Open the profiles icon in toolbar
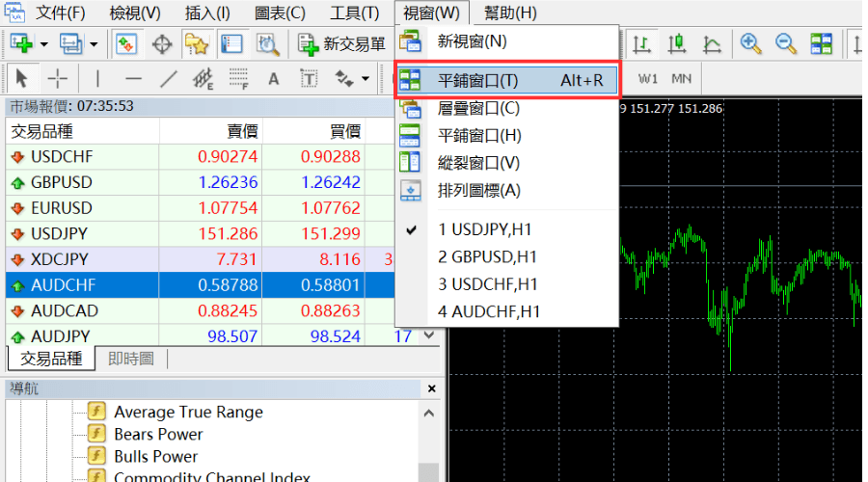The height and width of the screenshot is (482, 868). [x=71, y=43]
